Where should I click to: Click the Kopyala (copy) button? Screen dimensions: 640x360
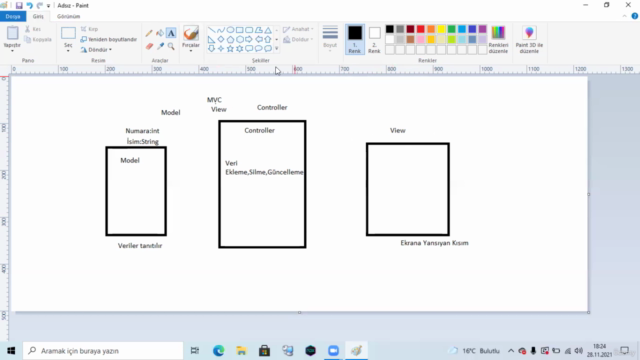[x=38, y=40]
